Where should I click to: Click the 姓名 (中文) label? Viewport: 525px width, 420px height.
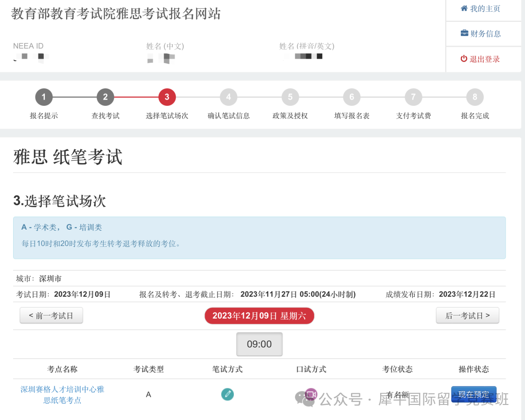(165, 46)
